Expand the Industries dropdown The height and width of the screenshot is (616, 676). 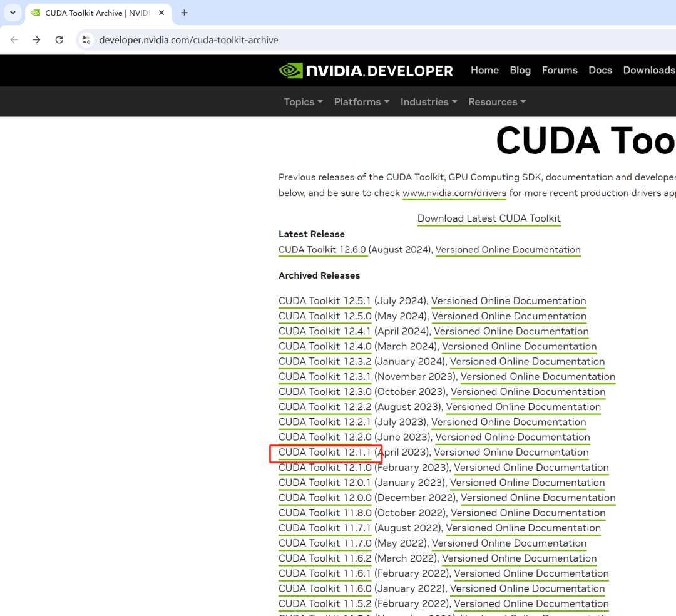point(429,102)
